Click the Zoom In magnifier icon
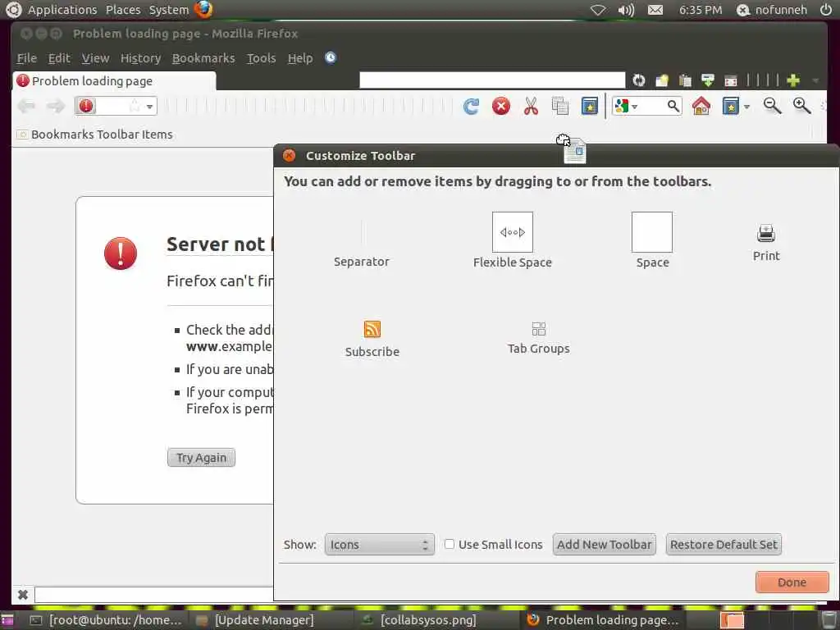 [x=801, y=106]
